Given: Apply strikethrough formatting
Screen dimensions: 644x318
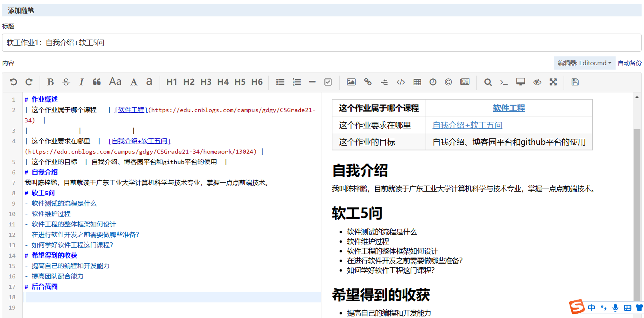Looking at the screenshot, I should click(66, 82).
